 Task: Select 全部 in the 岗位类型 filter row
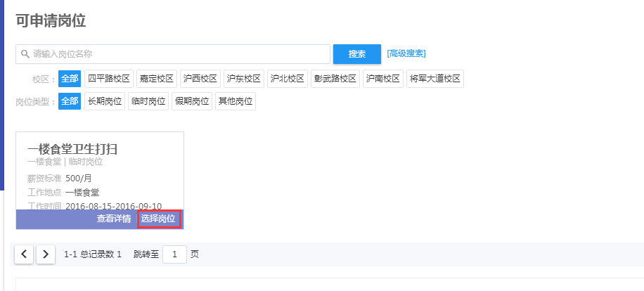pos(70,101)
